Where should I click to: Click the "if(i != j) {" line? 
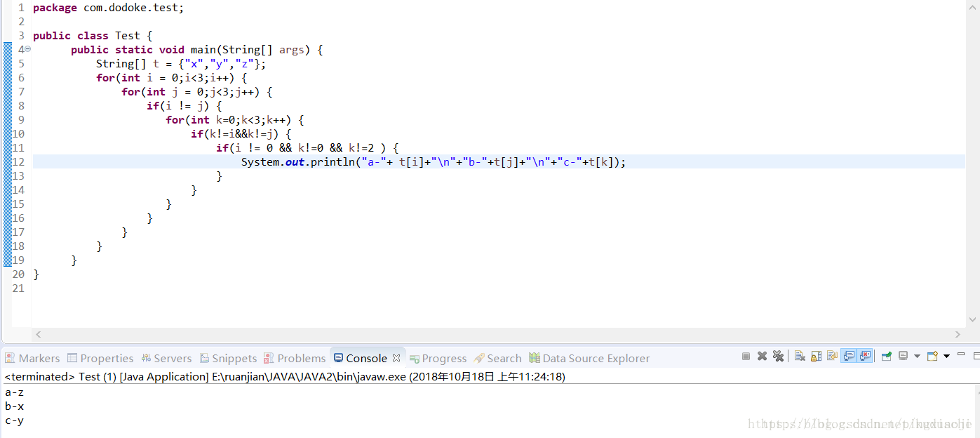point(184,106)
